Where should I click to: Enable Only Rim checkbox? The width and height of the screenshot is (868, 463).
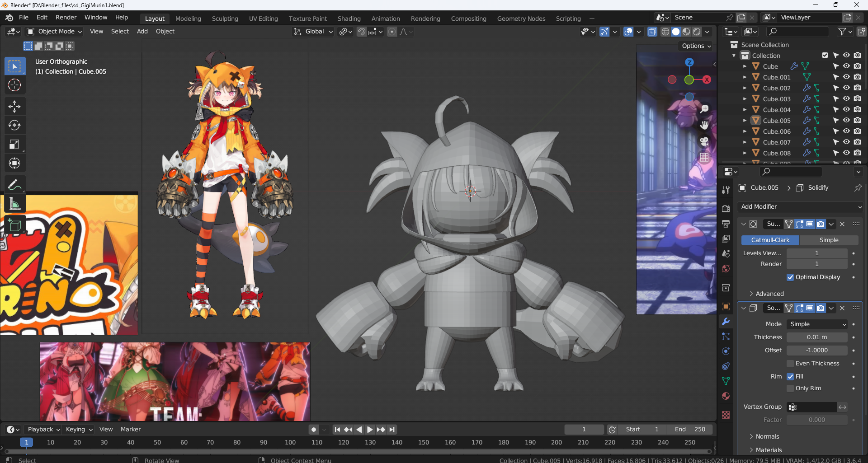click(x=790, y=388)
